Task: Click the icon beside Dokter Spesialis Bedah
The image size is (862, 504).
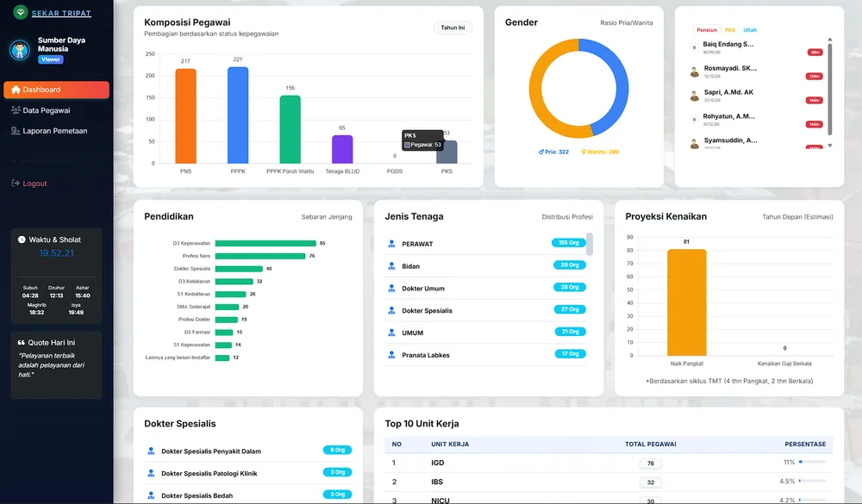Action: pos(151,495)
